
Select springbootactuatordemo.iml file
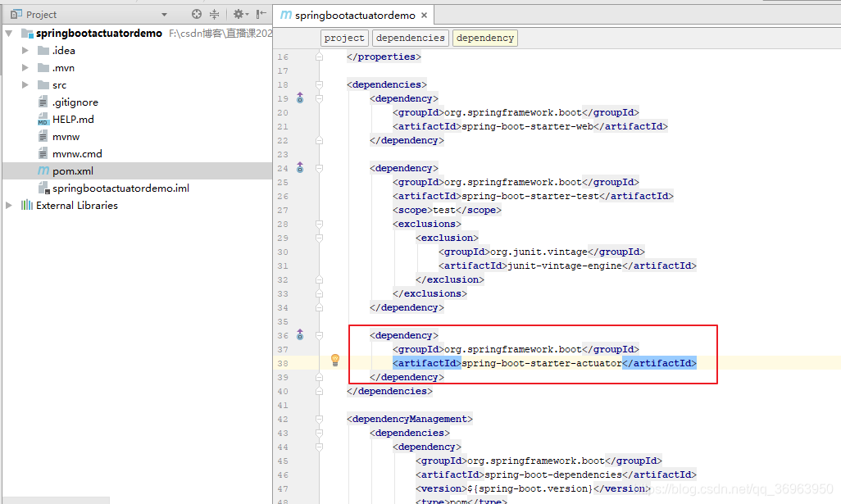120,188
